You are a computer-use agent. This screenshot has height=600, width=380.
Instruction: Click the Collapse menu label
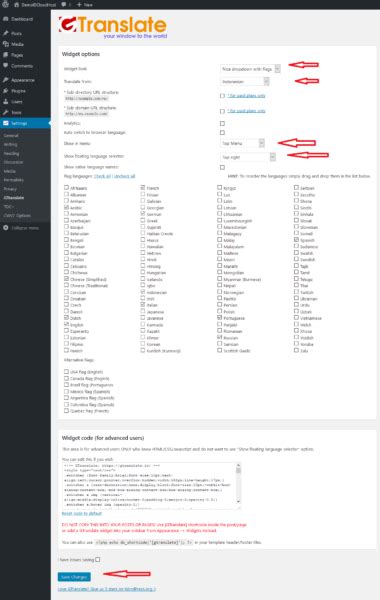tap(25, 228)
